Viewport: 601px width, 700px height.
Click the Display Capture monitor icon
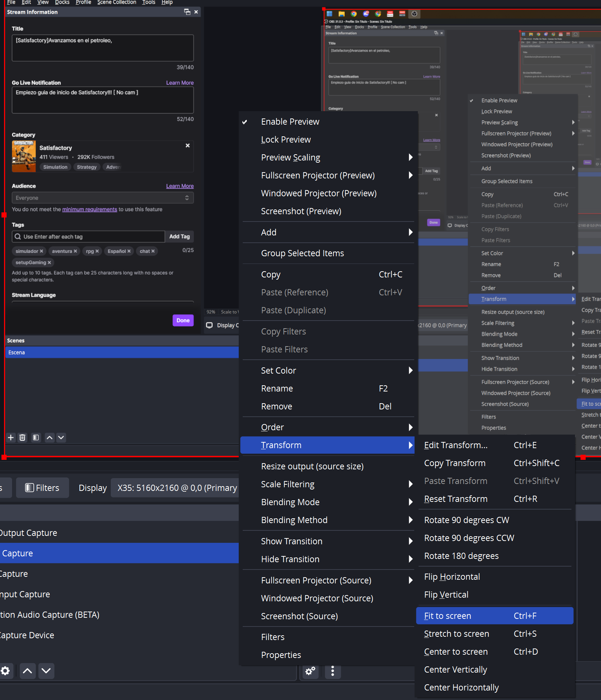pos(209,325)
